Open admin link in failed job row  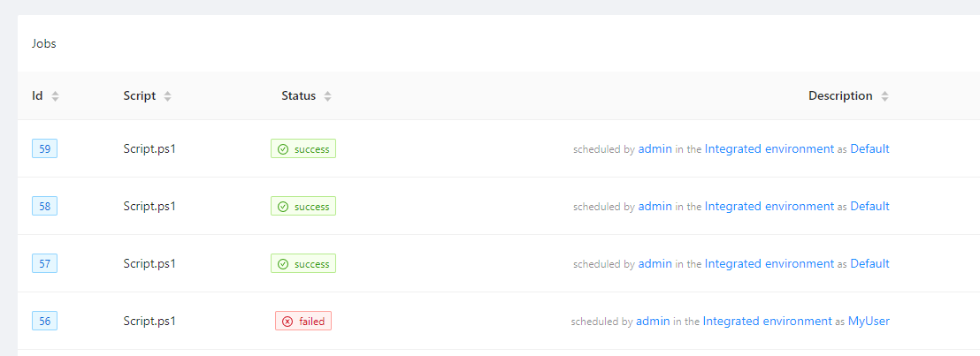(x=653, y=322)
